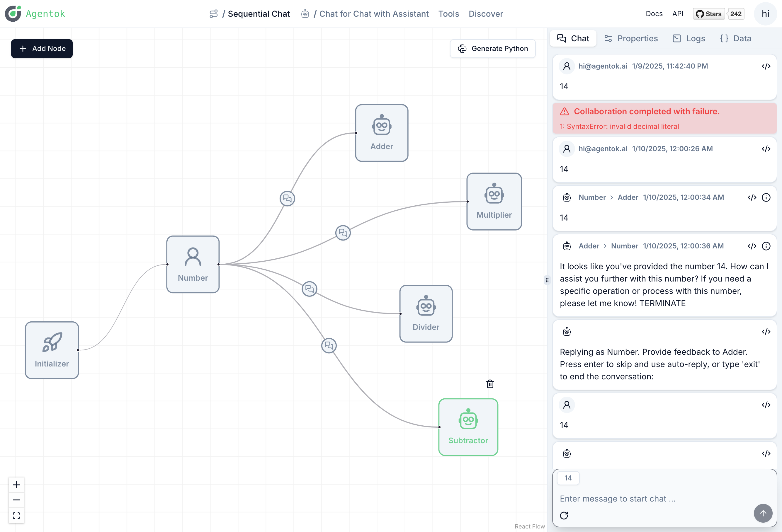Open the Discover link in header

(486, 14)
